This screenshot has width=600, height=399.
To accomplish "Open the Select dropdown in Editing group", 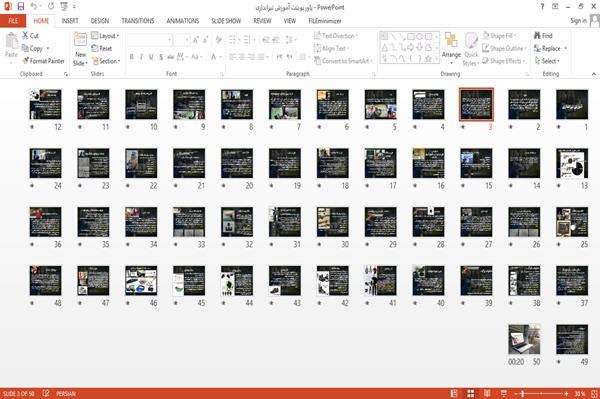I will click(x=547, y=61).
